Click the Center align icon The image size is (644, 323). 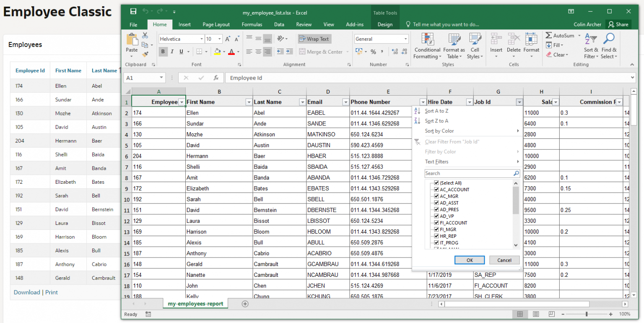[258, 52]
